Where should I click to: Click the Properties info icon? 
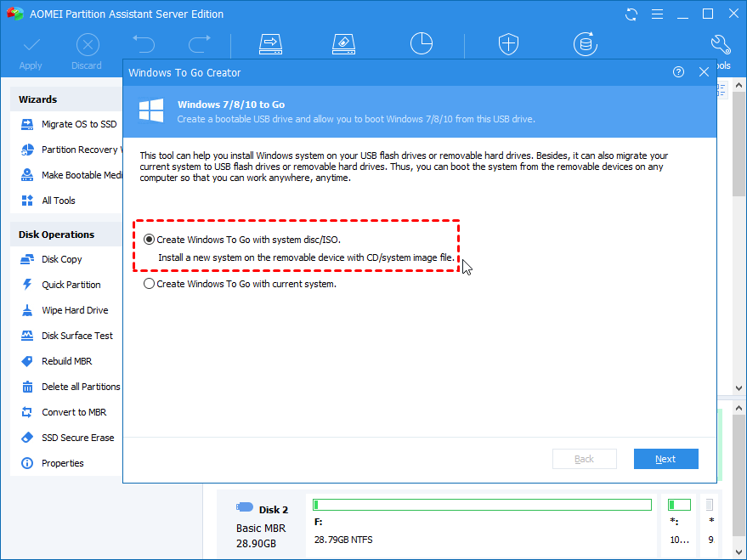click(27, 463)
